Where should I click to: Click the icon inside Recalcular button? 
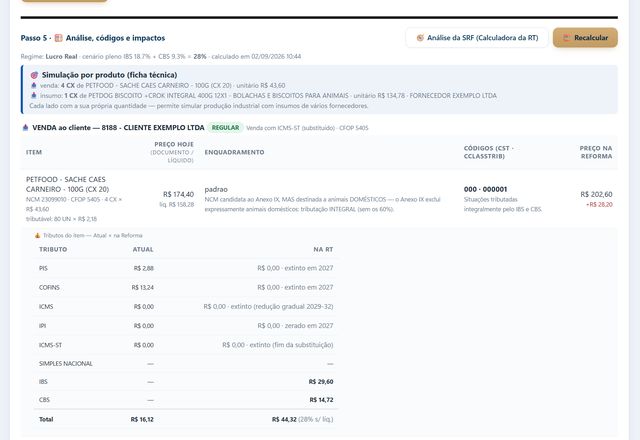pyautogui.click(x=567, y=38)
